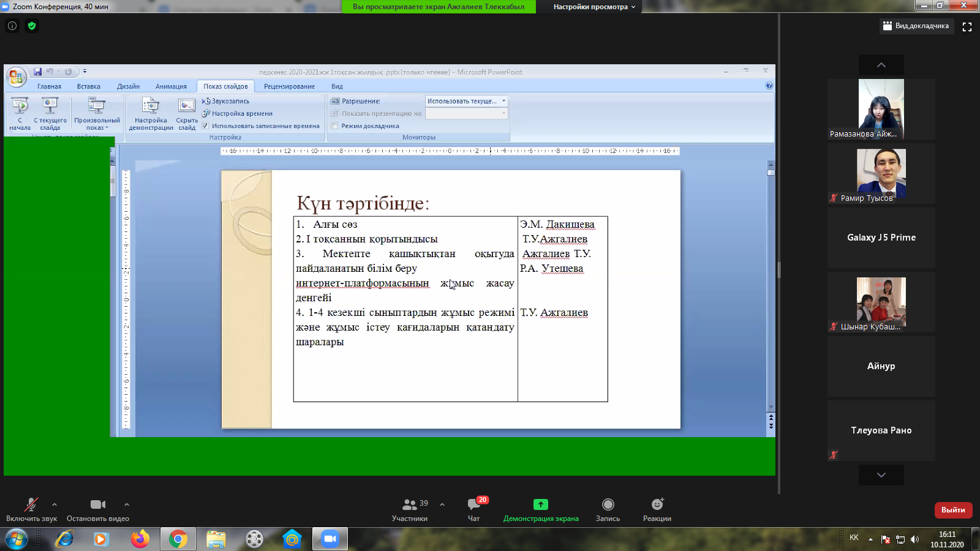Open Google Chrome from the taskbar
The image size is (980, 551).
click(178, 539)
